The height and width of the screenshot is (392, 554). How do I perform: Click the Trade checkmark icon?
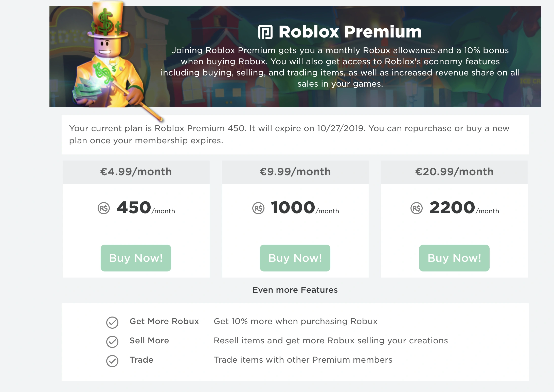click(x=112, y=361)
